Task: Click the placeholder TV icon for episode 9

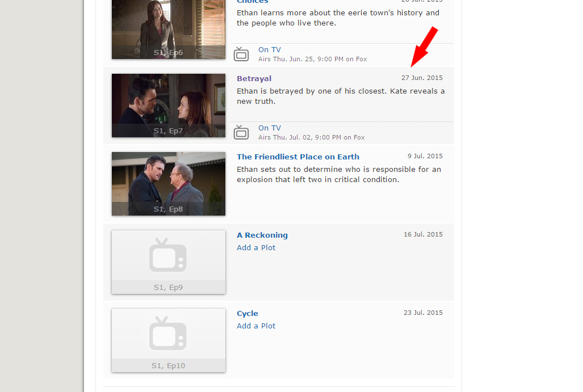Action: click(x=168, y=255)
